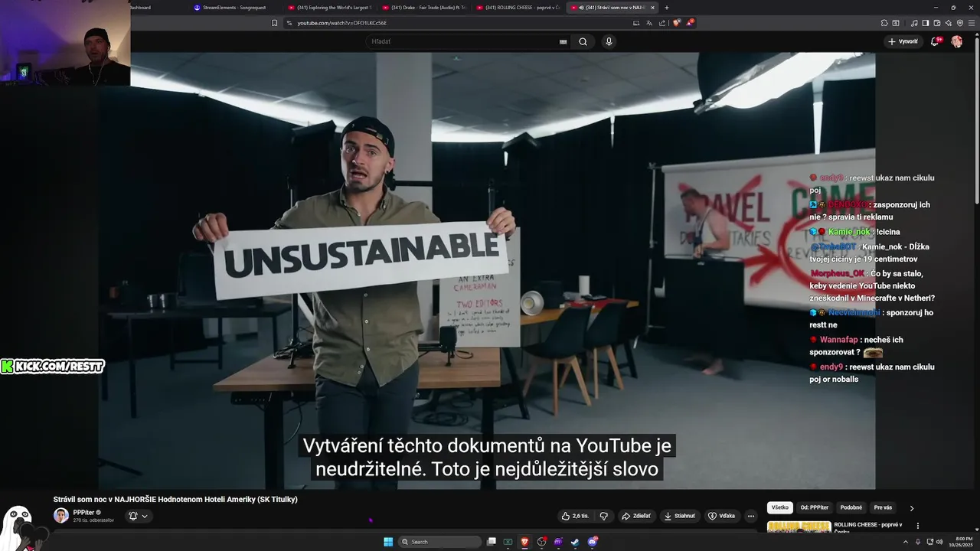Close the active Strávil som noc tab
The image size is (980, 551).
653,8
